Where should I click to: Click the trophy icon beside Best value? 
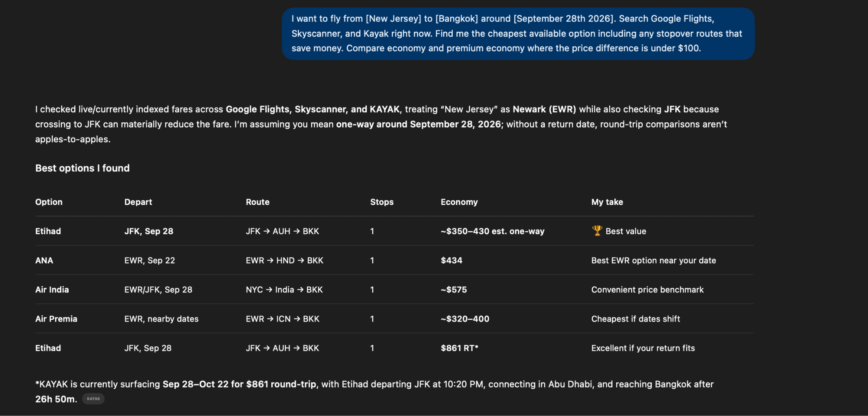click(x=597, y=231)
